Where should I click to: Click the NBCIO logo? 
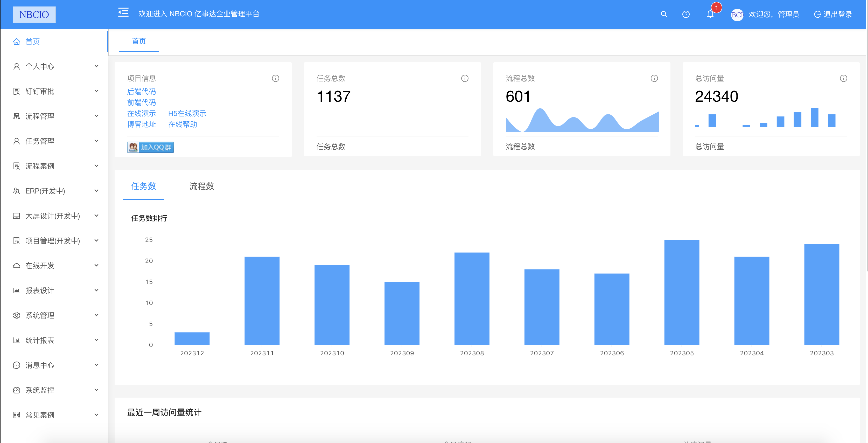click(x=34, y=15)
